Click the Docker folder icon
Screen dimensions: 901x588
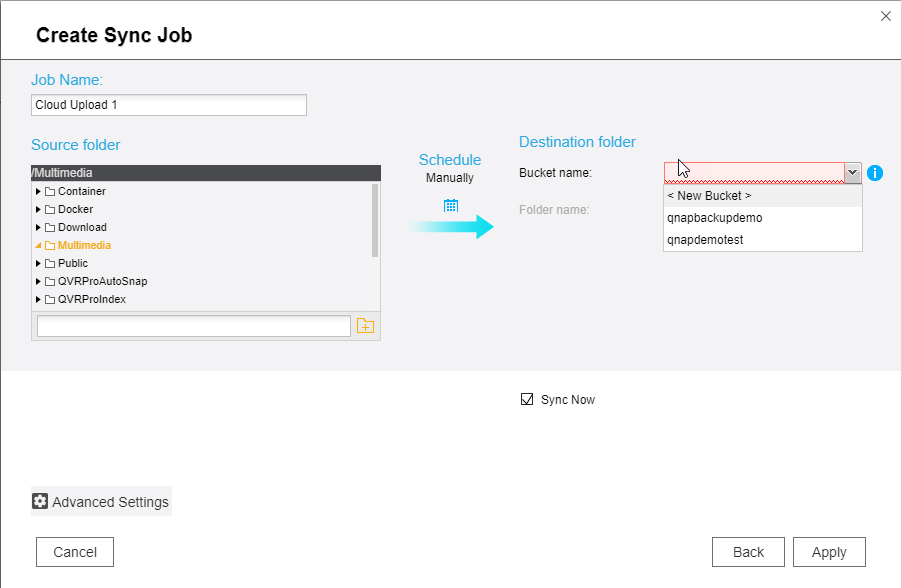pyautogui.click(x=50, y=209)
